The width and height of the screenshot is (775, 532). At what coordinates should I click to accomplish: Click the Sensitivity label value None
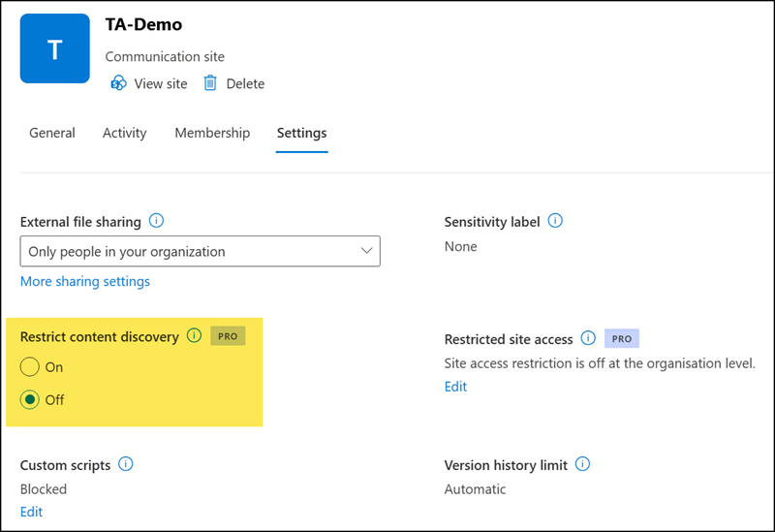tap(461, 246)
